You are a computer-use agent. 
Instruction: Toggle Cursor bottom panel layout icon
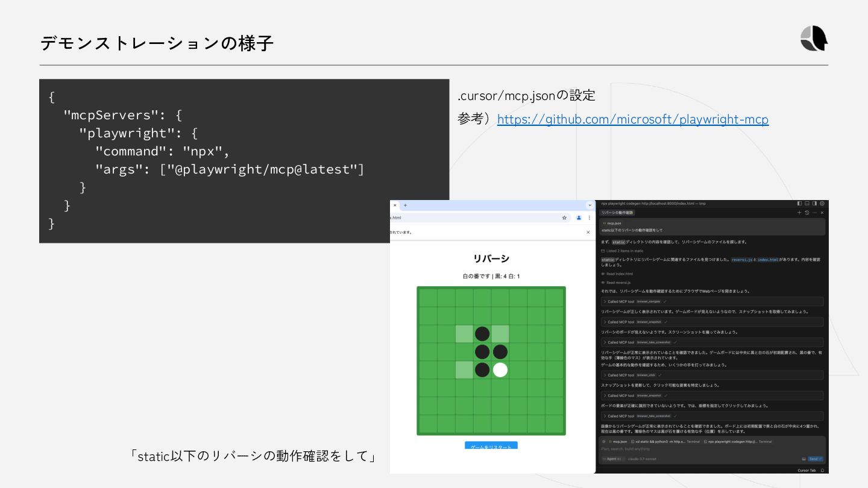tap(807, 204)
